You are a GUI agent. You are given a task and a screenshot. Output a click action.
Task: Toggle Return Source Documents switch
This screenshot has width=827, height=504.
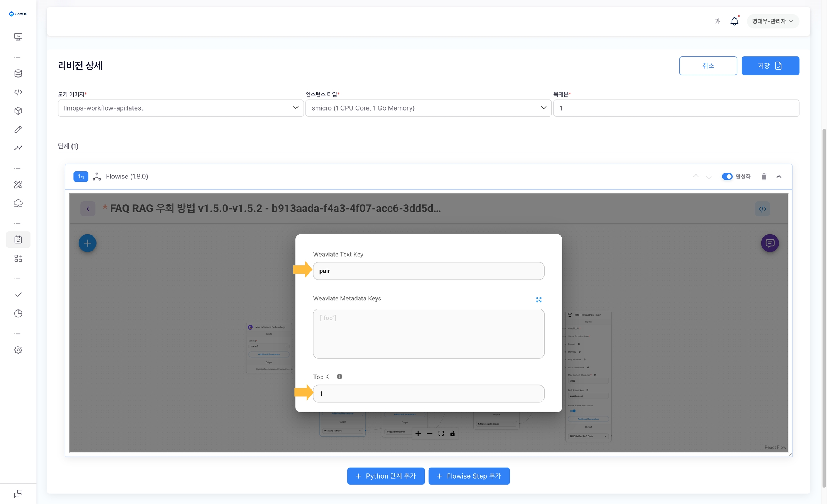[573, 411]
